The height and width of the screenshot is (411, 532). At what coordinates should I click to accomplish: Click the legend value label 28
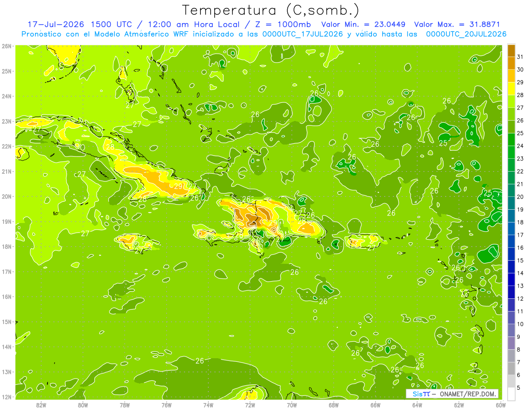(x=520, y=95)
